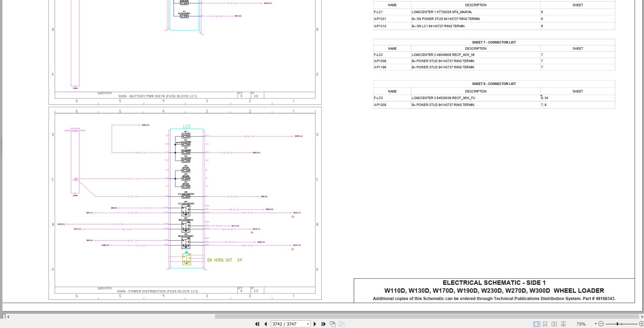Click the WHEEL LOADER model list line
644x328 pixels.
[494, 291]
